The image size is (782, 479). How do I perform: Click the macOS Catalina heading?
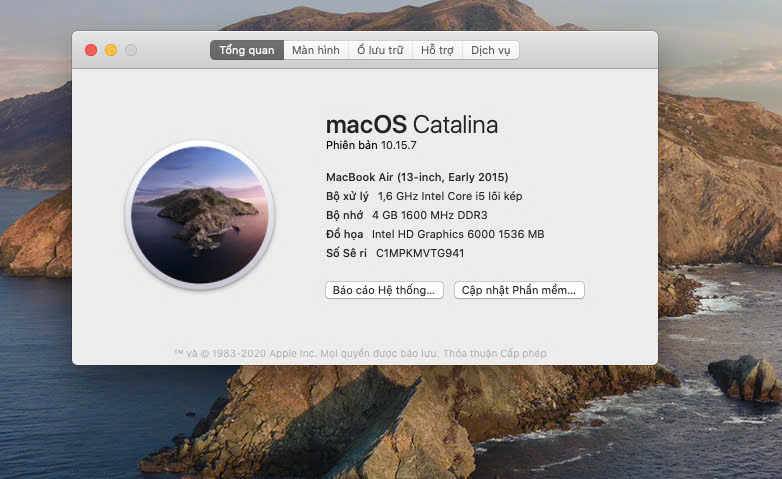coord(411,125)
